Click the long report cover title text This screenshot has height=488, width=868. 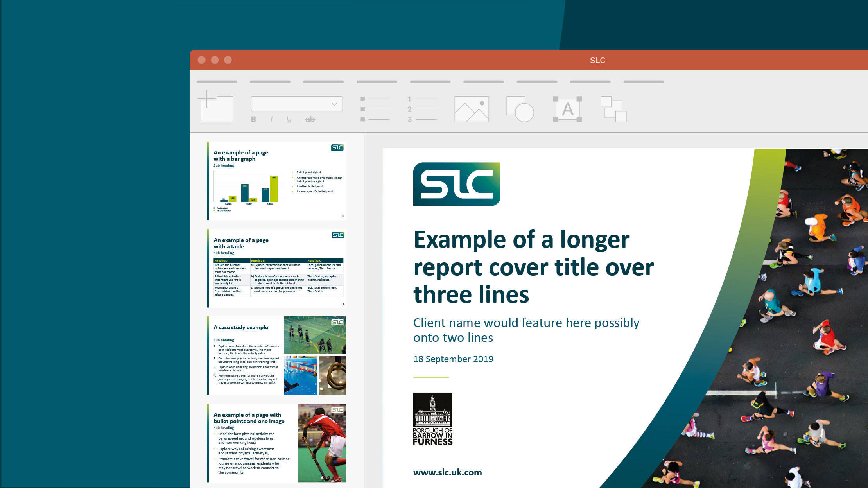pyautogui.click(x=533, y=267)
